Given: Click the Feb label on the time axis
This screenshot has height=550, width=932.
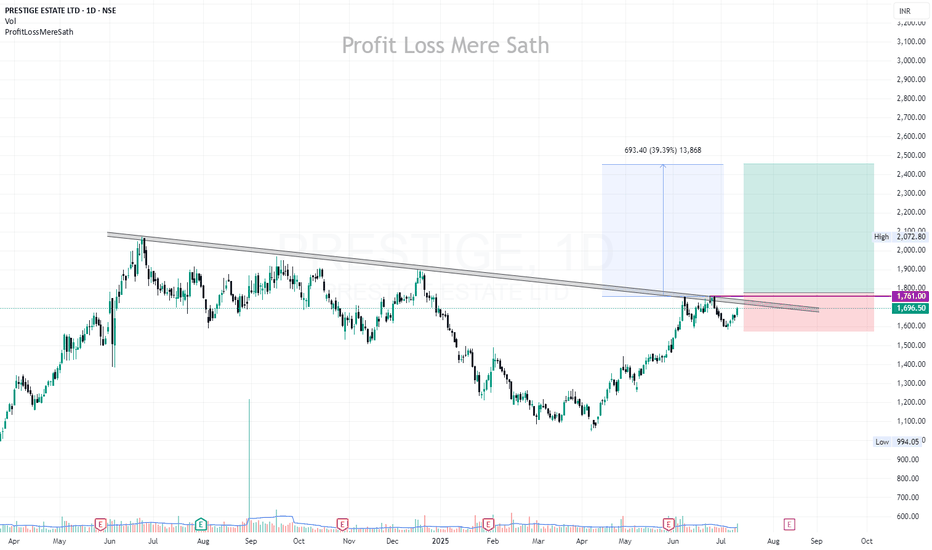Looking at the screenshot, I should coord(492,541).
